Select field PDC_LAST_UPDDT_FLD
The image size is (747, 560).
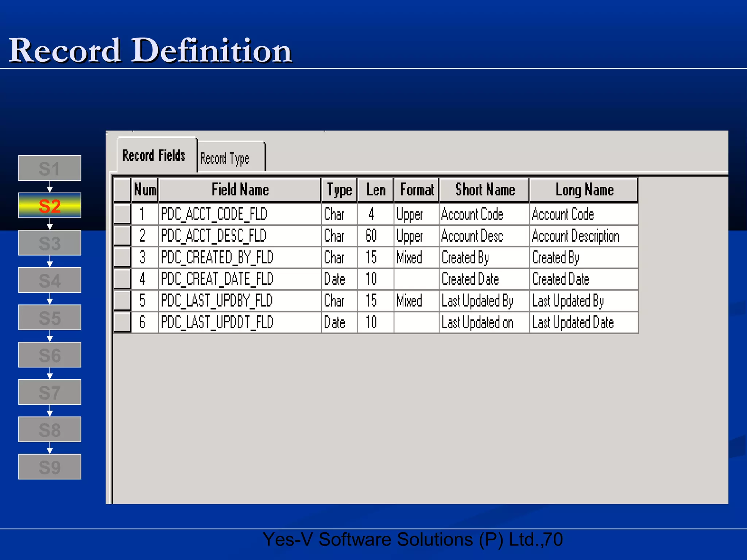pos(240,322)
